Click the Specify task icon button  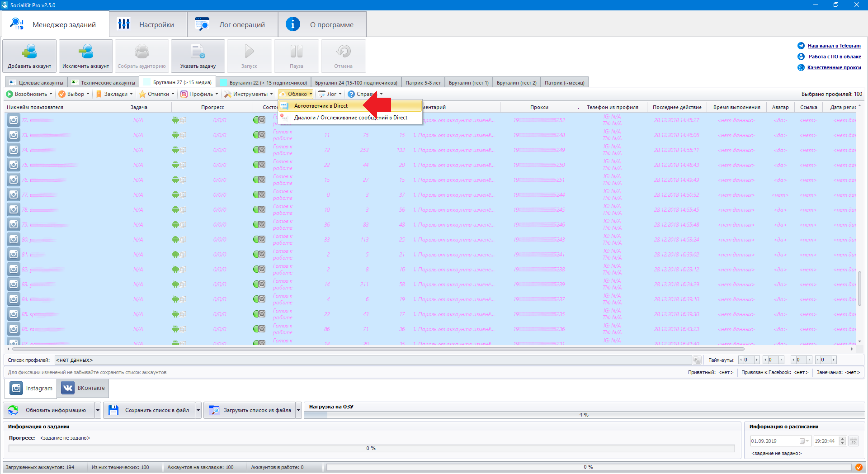coord(198,56)
